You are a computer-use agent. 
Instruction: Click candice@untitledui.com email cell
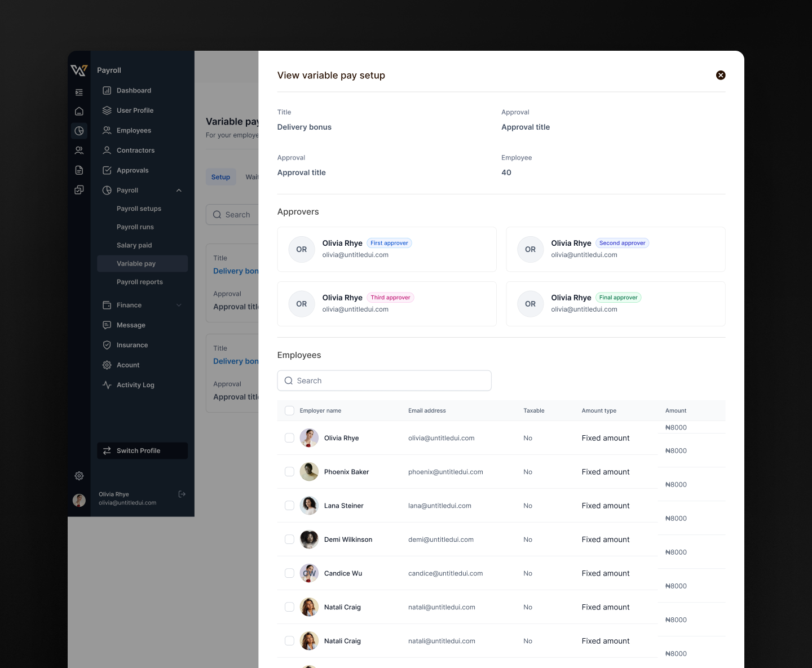point(445,573)
